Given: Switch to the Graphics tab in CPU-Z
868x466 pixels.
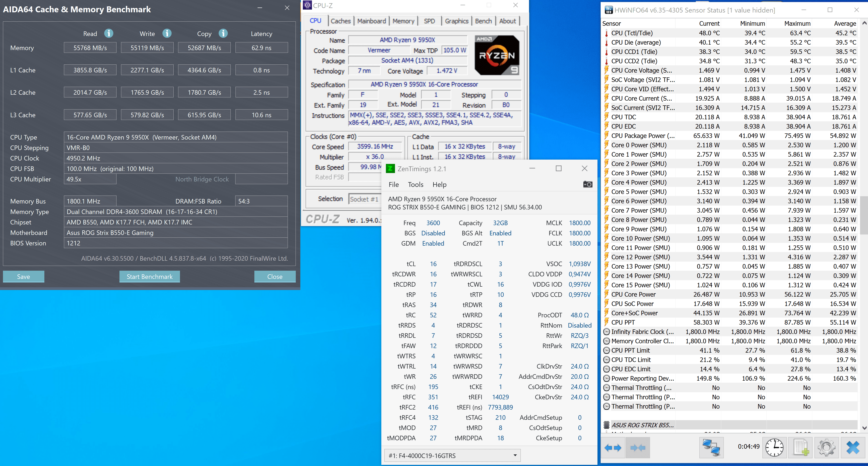Looking at the screenshot, I should click(x=457, y=21).
